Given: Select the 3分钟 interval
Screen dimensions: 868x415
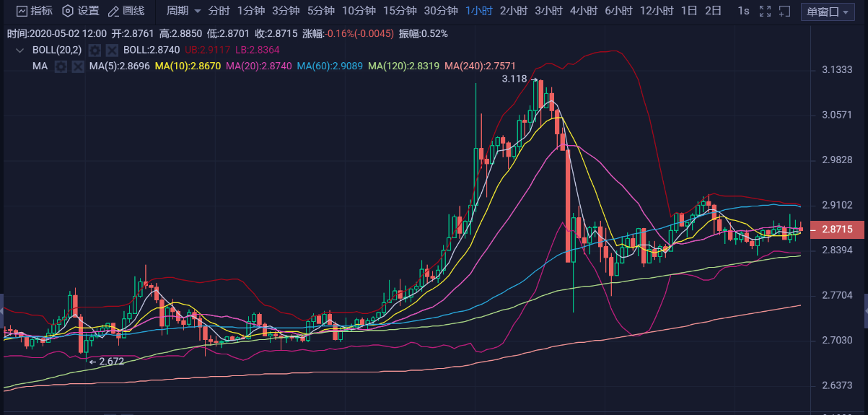Looking at the screenshot, I should 286,11.
